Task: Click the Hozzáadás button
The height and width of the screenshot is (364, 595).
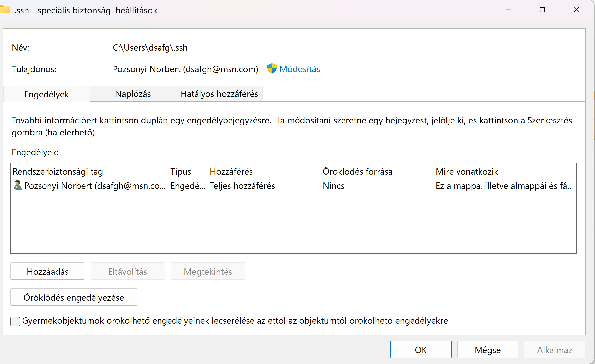Action: click(x=47, y=271)
